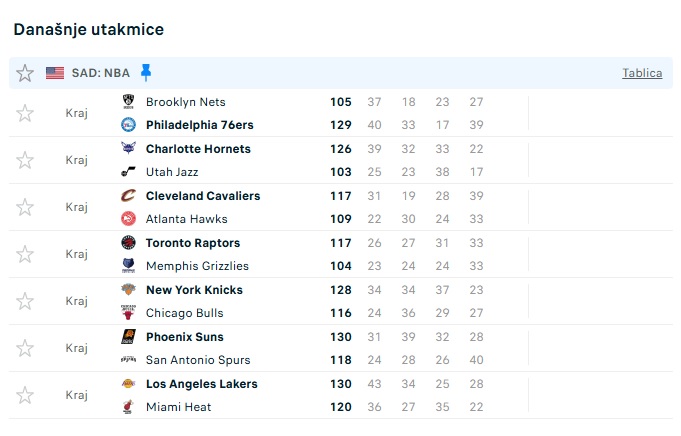This screenshot has width=681, height=436.
Task: Favorite the NBA league with the star
Action: point(25,73)
